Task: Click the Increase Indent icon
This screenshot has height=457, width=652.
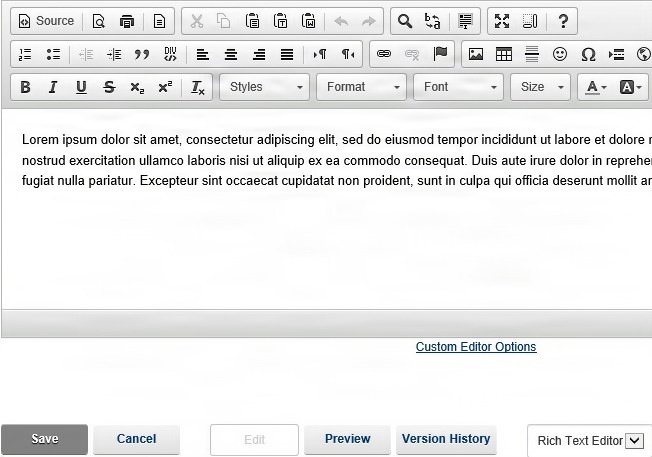Action: (114, 54)
